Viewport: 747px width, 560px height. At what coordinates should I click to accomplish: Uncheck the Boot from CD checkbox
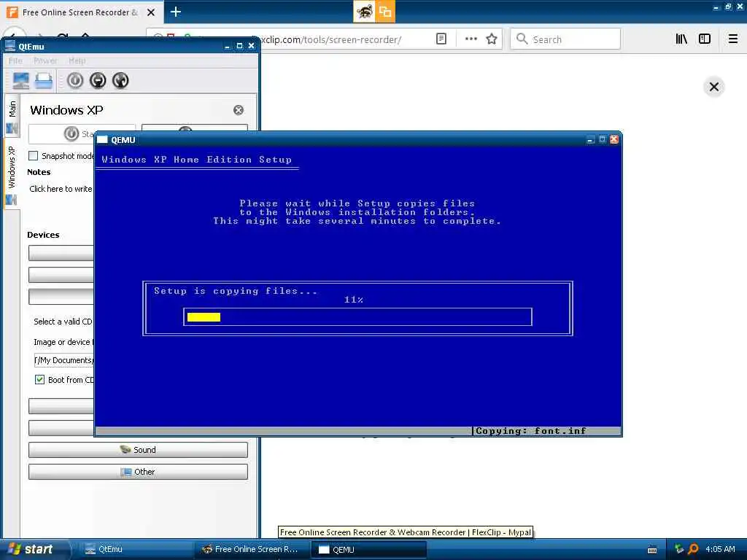click(x=39, y=379)
